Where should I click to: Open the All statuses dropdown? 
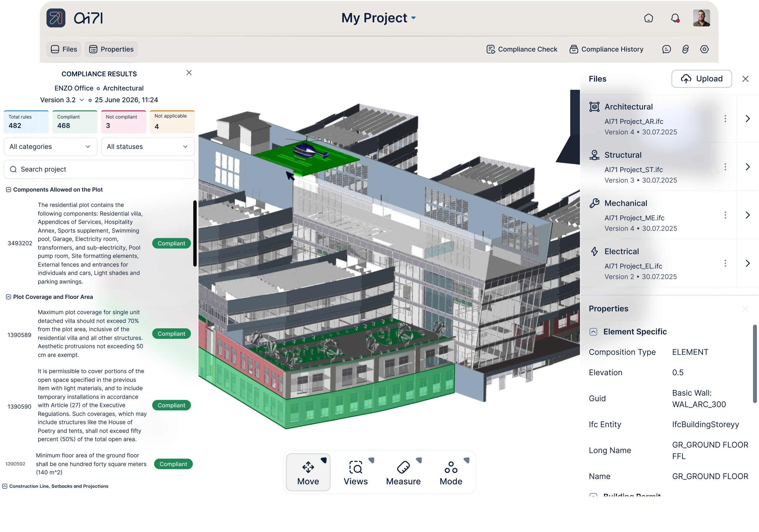[147, 147]
